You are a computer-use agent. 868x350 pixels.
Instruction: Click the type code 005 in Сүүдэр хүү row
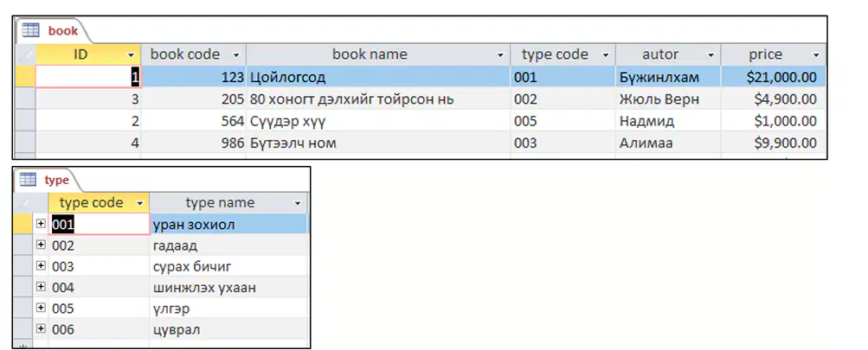(563, 121)
